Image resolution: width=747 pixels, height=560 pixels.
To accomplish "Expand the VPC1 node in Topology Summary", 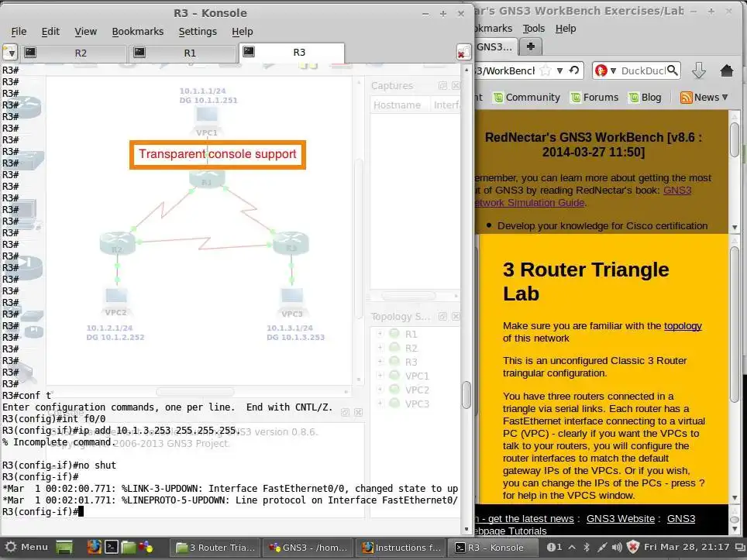I will click(380, 375).
